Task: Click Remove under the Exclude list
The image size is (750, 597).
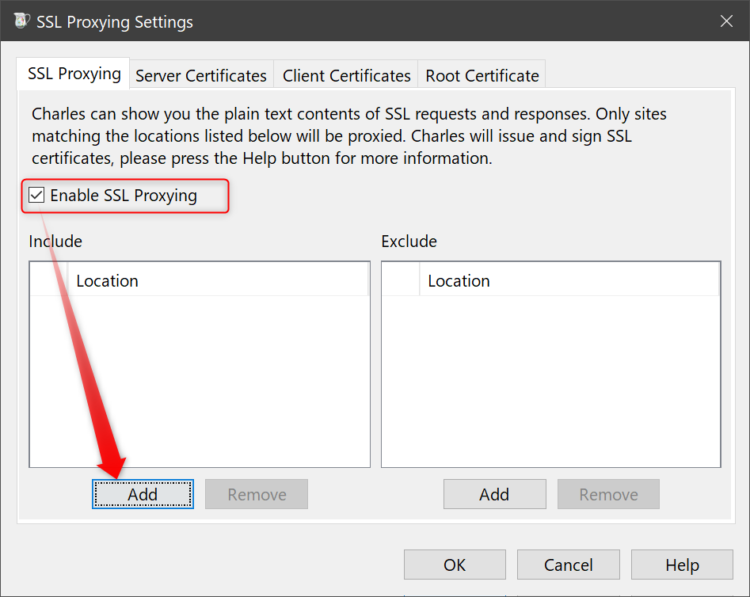Action: (x=608, y=494)
